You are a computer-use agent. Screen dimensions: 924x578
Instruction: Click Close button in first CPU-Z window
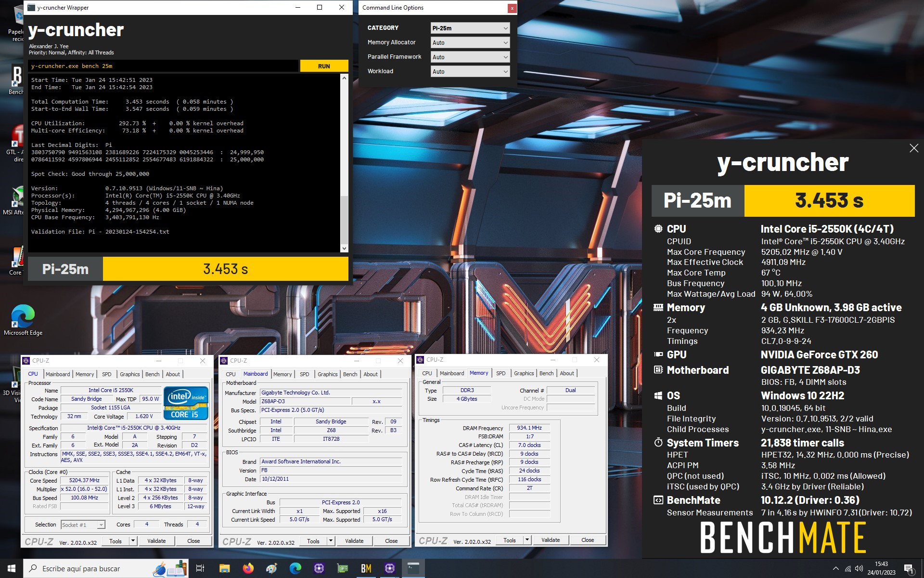(193, 541)
